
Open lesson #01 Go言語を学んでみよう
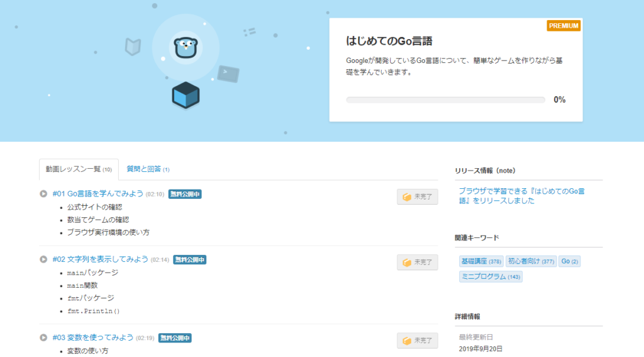click(x=97, y=194)
